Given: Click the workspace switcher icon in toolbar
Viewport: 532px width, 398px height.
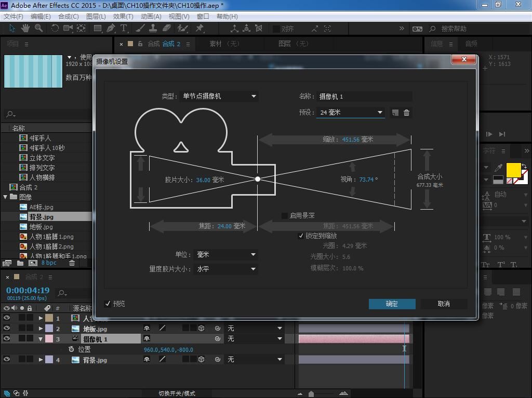Looking at the screenshot, I should pyautogui.click(x=417, y=29).
